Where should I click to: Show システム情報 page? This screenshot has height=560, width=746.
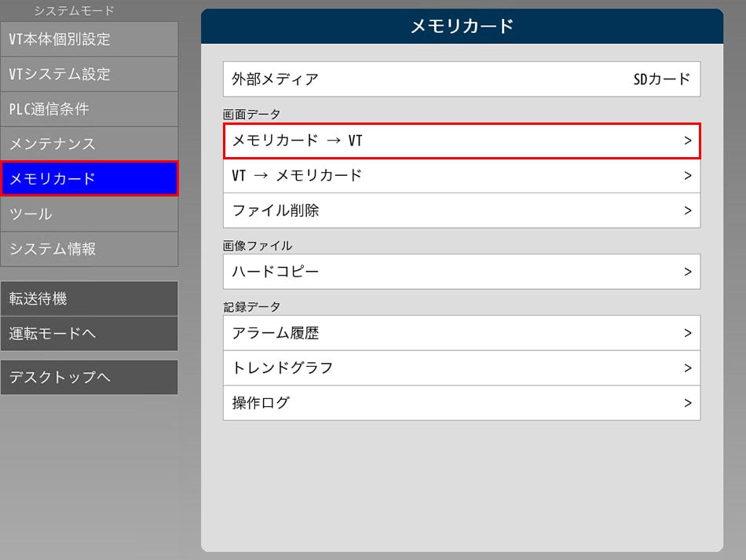89,249
